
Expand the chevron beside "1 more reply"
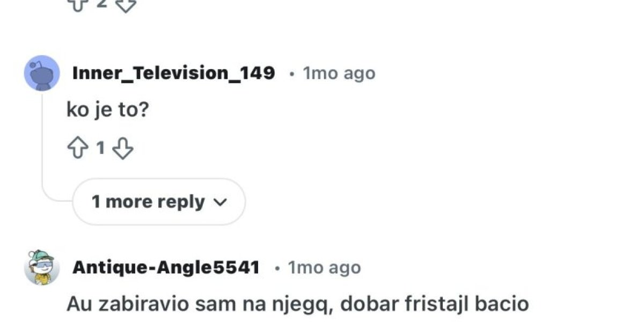(x=221, y=202)
